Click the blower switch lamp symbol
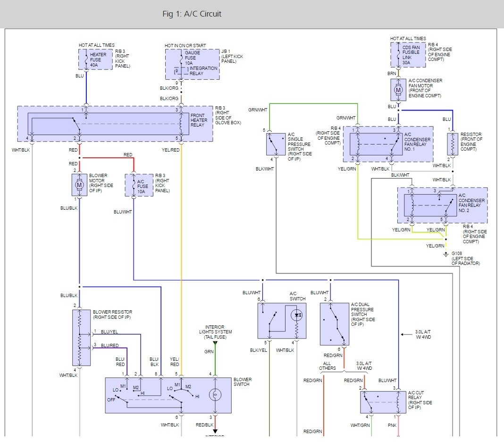 [x=215, y=395]
